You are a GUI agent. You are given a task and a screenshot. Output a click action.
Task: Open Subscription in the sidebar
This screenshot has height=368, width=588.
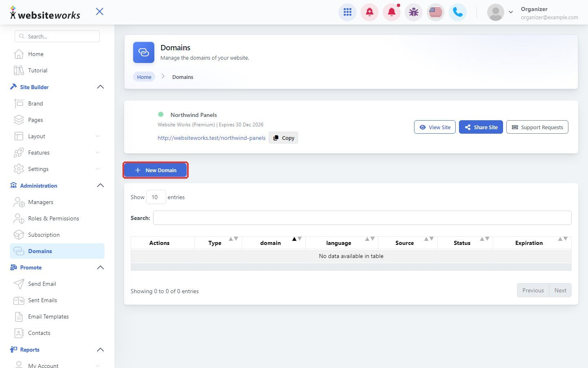[x=57, y=235]
